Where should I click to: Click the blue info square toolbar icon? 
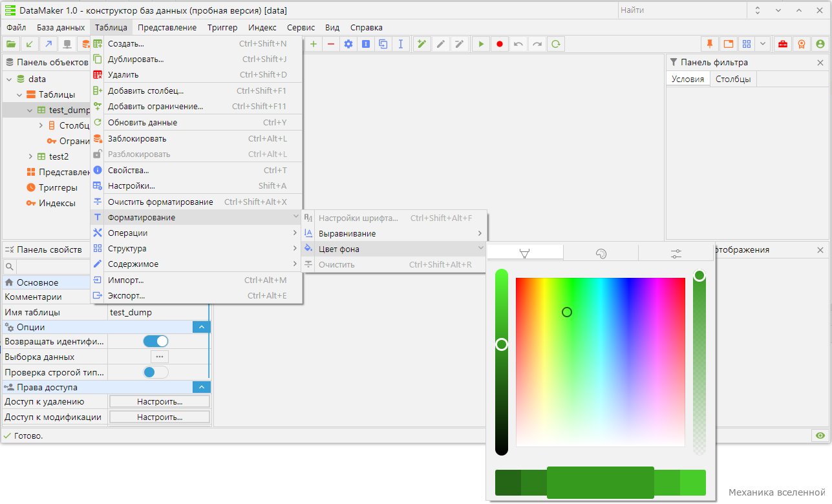(x=366, y=44)
